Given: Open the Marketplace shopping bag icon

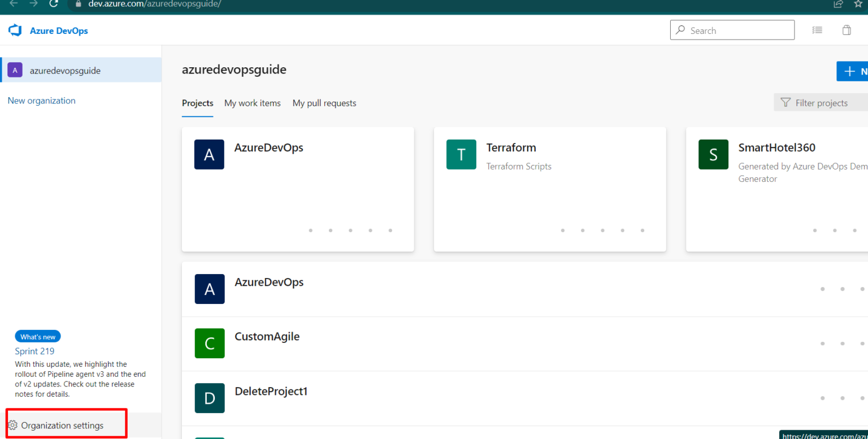Looking at the screenshot, I should tap(847, 29).
